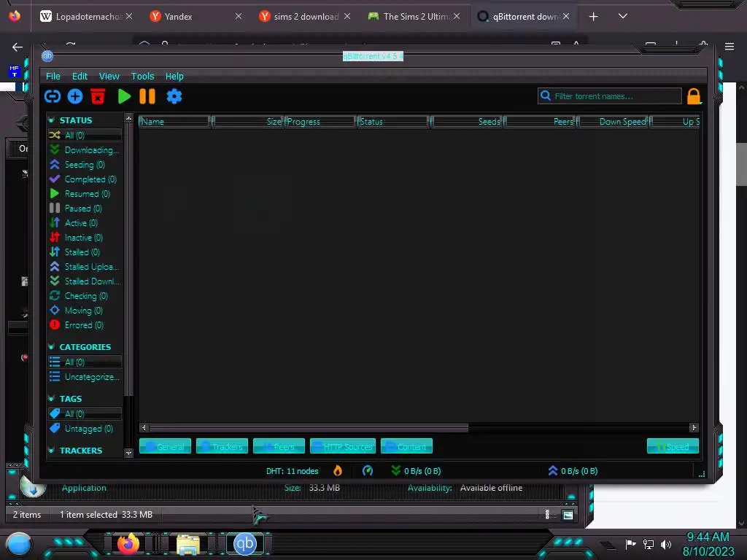This screenshot has width=747, height=560.
Task: Select the Checking (0) filter
Action: (85, 296)
